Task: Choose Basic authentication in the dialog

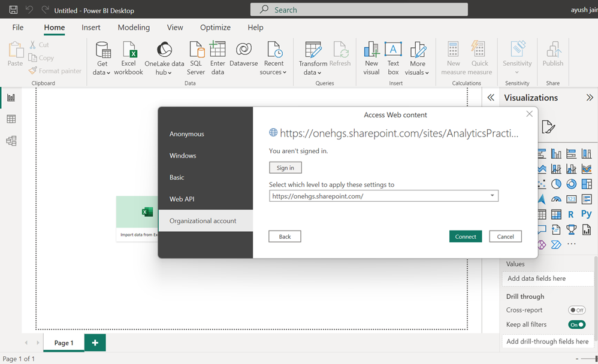Action: coord(206,177)
